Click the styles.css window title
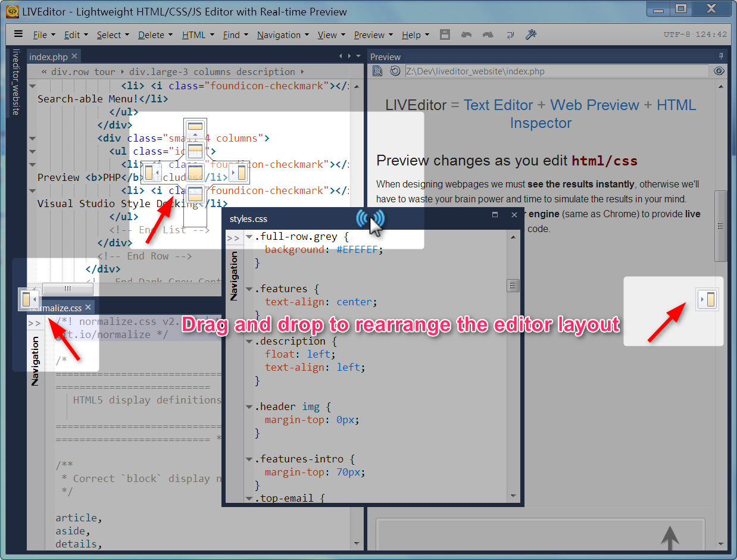 [x=249, y=219]
